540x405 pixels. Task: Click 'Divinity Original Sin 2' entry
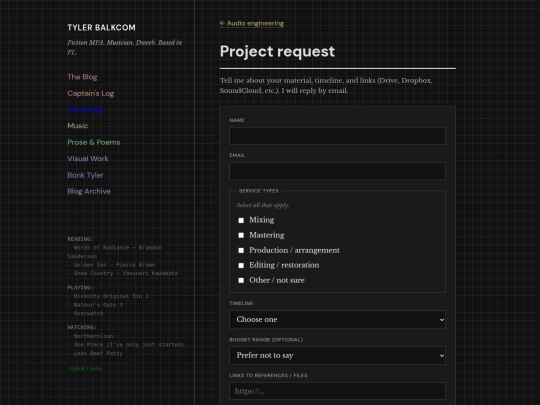[x=108, y=296]
